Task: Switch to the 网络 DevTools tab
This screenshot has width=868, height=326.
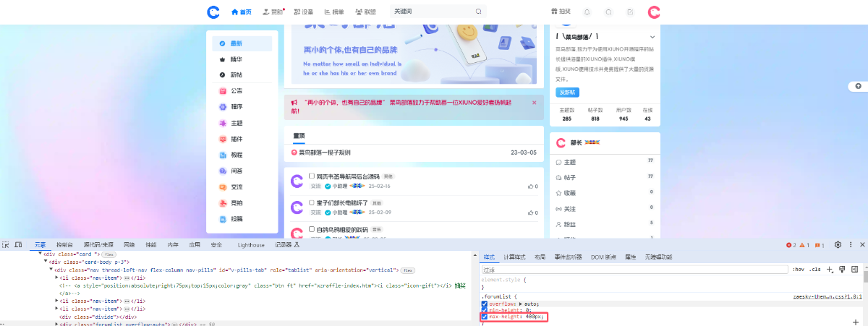Action: pyautogui.click(x=129, y=245)
